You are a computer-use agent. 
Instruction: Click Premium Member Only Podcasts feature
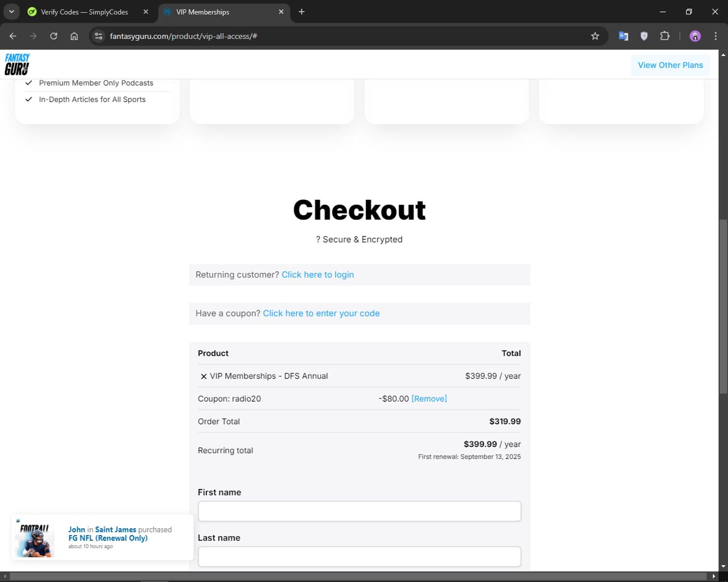point(96,83)
